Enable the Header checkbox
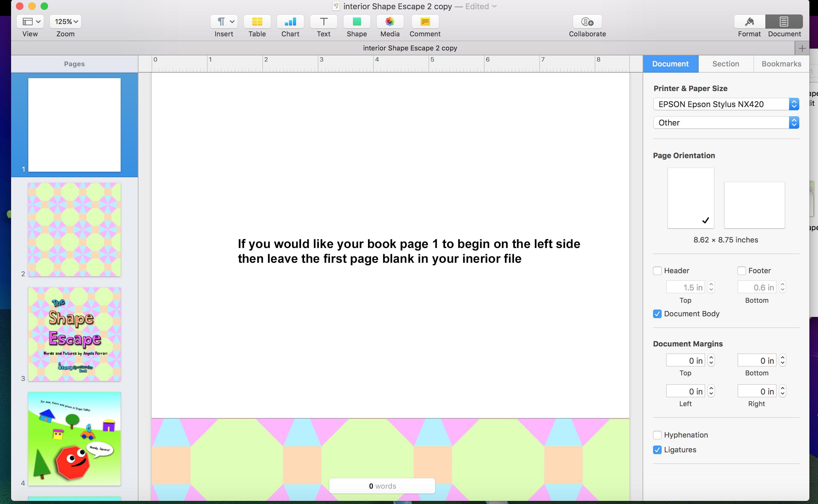The height and width of the screenshot is (504, 818). click(x=657, y=271)
